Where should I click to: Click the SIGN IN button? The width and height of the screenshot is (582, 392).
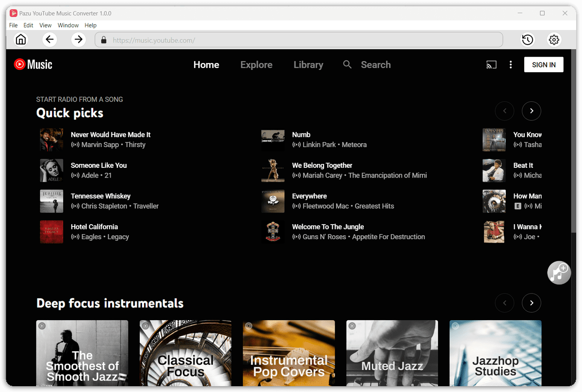(544, 65)
